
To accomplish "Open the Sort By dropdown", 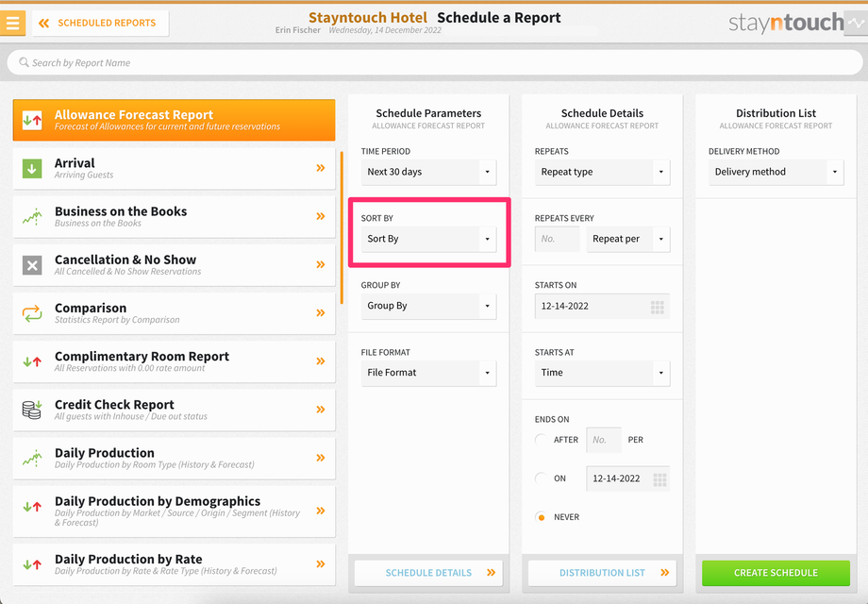I will point(428,239).
